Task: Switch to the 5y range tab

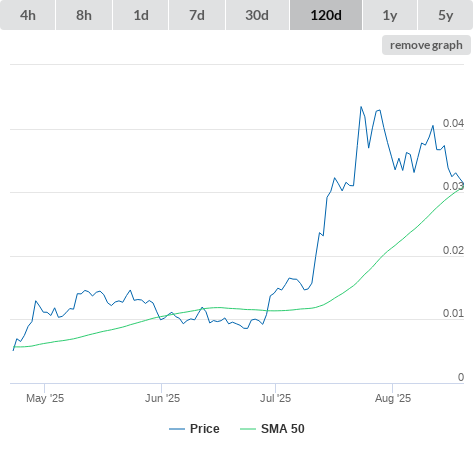Action: click(445, 15)
